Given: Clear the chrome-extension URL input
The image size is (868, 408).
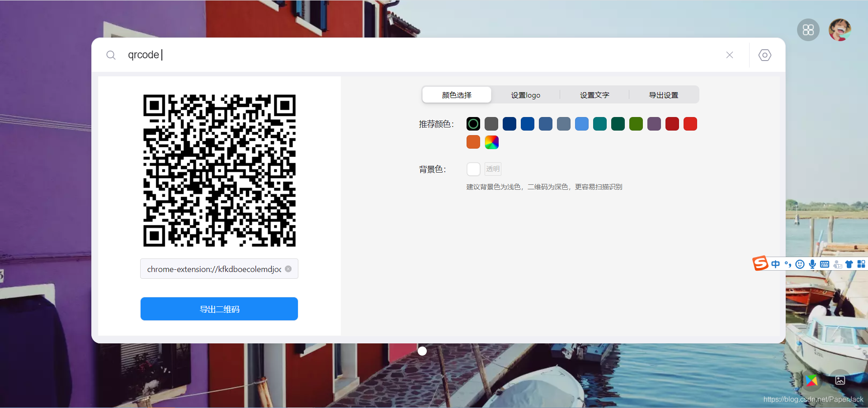Looking at the screenshot, I should (288, 268).
